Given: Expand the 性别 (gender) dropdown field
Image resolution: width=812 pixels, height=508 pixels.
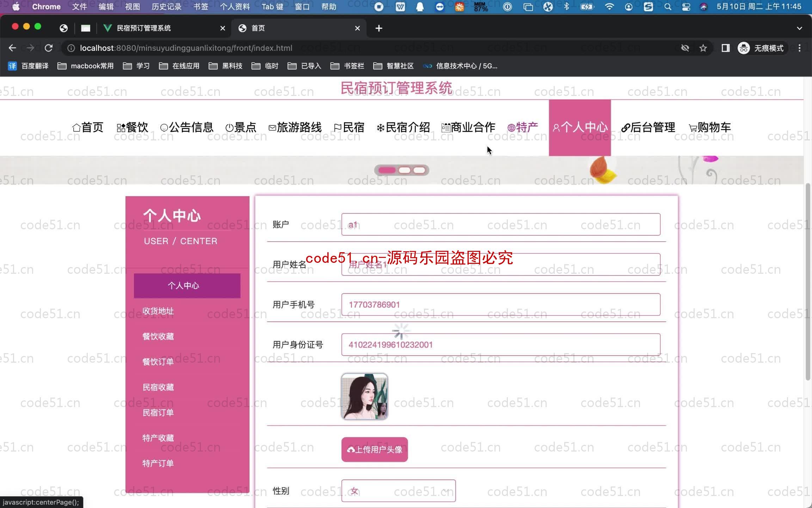Looking at the screenshot, I should (399, 491).
